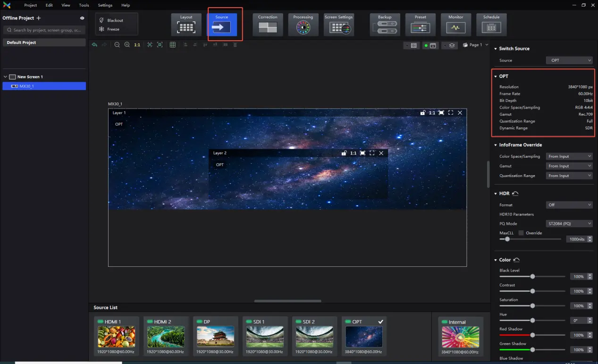598x364 pixels.
Task: Click the zoom out magnifier icon
Action: [x=117, y=45]
